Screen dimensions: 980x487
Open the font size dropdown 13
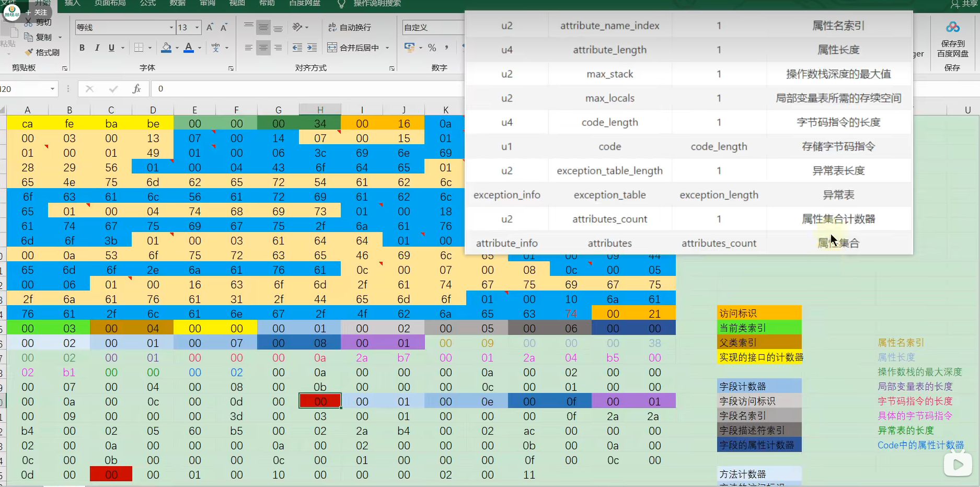(197, 27)
